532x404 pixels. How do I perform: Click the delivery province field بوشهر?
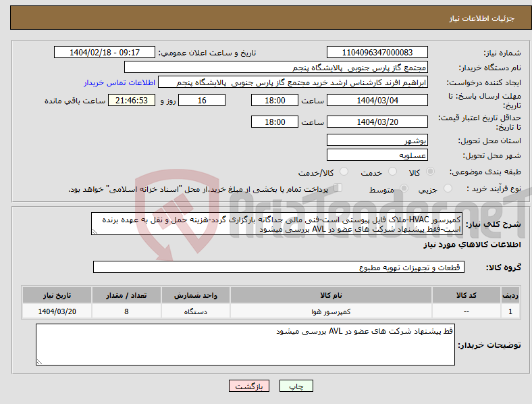click(x=377, y=140)
